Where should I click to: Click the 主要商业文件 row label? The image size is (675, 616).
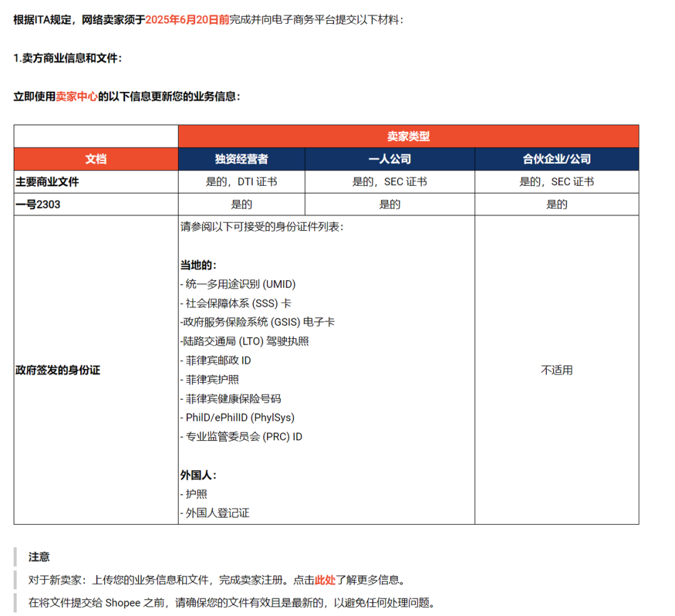(x=46, y=181)
